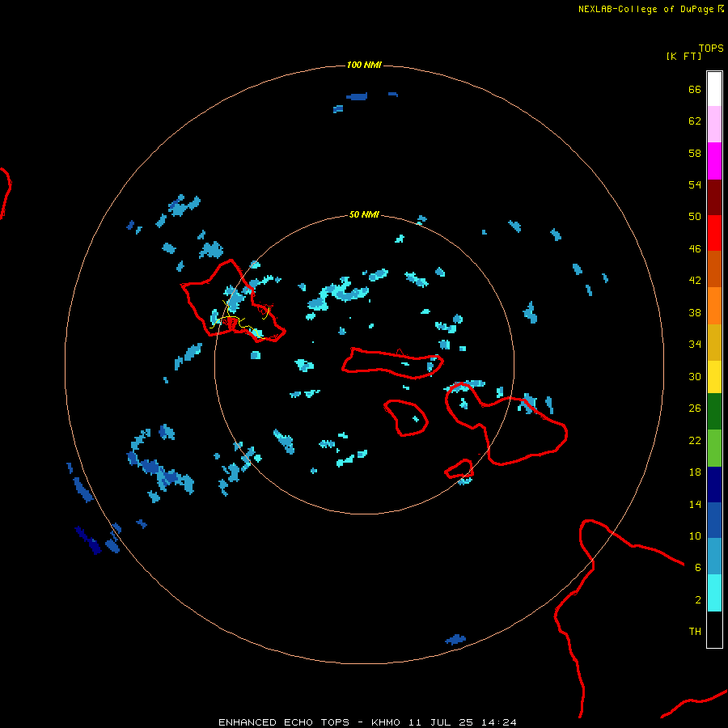Click the legend value '38'
Screen dimensions: 728x728
695,312
